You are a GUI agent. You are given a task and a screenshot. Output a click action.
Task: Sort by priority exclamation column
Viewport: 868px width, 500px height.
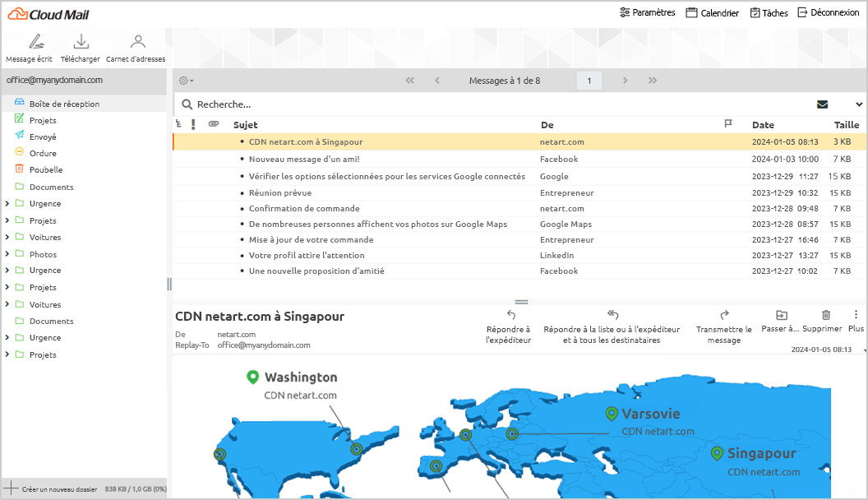tap(193, 124)
